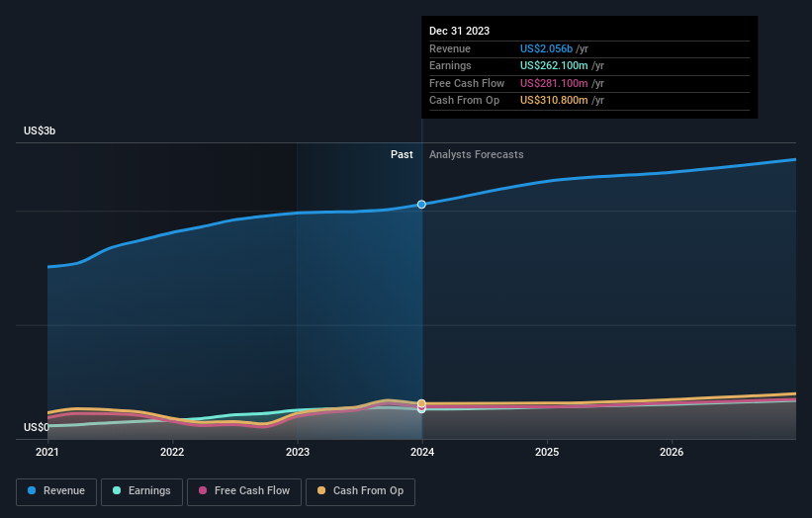Click the Past label
This screenshot has height=518, width=812.
[x=402, y=154]
